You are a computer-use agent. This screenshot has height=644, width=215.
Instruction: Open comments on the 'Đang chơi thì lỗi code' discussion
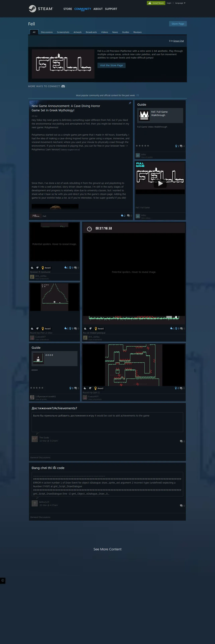tap(183, 506)
